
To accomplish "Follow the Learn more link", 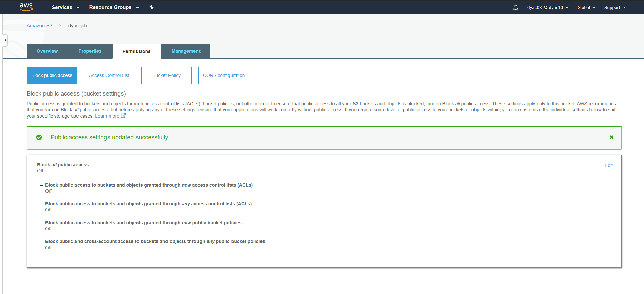I will [107, 116].
